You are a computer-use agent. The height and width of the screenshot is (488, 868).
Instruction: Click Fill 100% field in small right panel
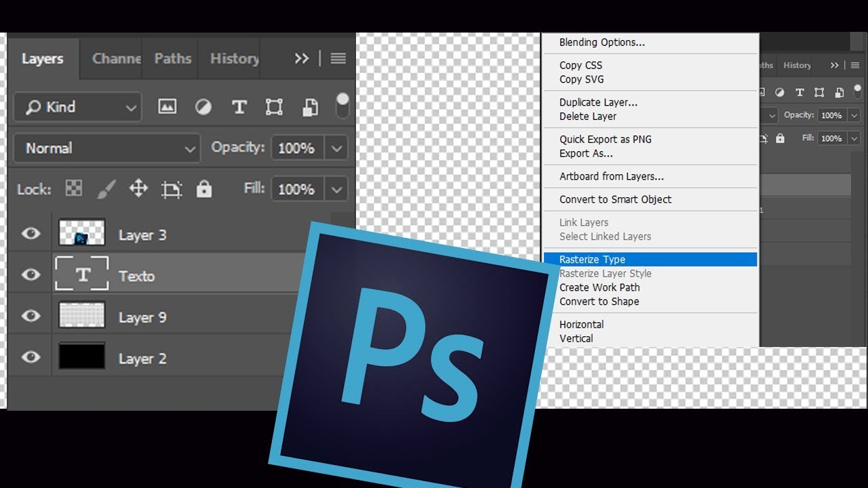tap(833, 138)
